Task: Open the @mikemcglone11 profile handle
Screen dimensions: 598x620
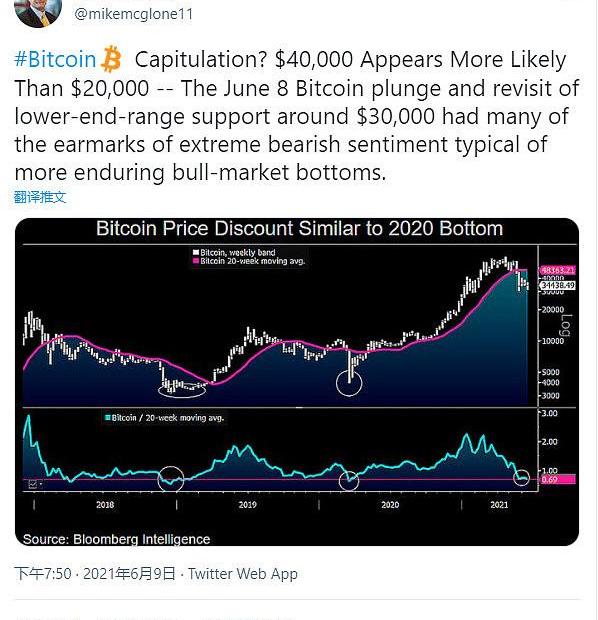Action: 134,14
